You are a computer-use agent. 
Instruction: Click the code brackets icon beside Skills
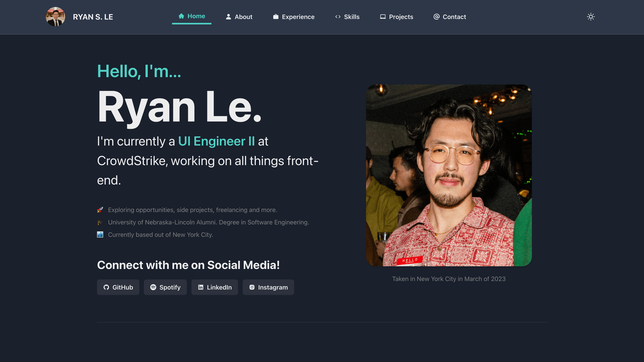tap(338, 17)
